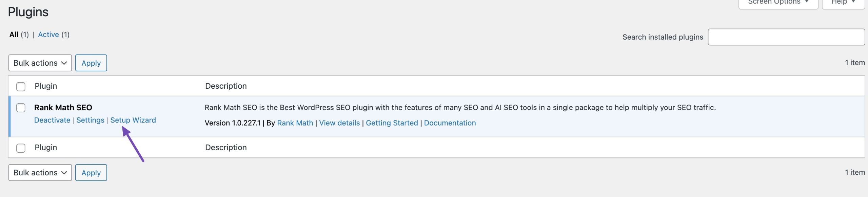
Task: Open View details for Rank Math SEO
Action: (x=339, y=123)
